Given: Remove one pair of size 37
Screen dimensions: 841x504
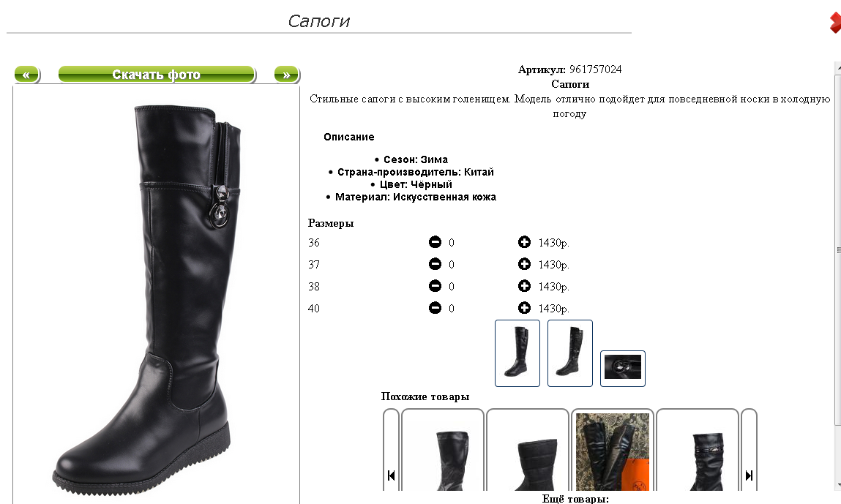Looking at the screenshot, I should (435, 264).
